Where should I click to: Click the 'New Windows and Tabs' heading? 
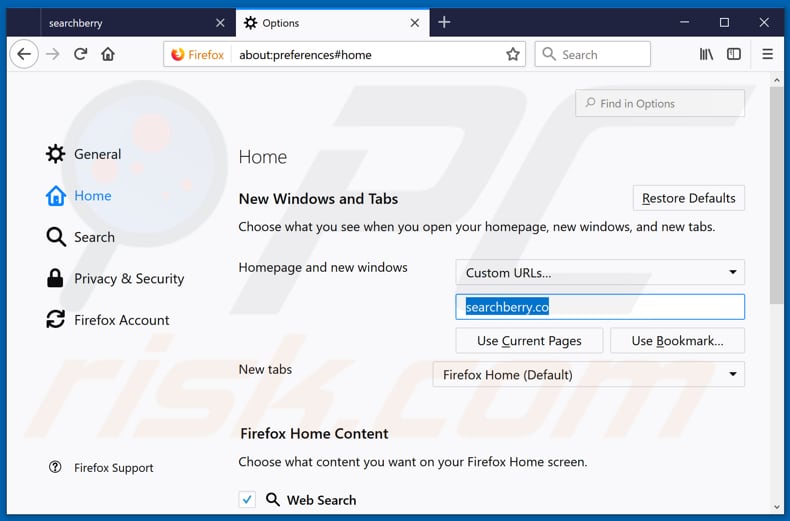(x=318, y=199)
